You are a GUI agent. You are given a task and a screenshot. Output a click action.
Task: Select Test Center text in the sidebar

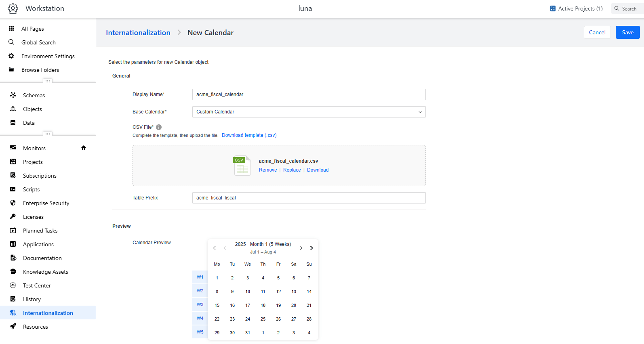(x=37, y=285)
